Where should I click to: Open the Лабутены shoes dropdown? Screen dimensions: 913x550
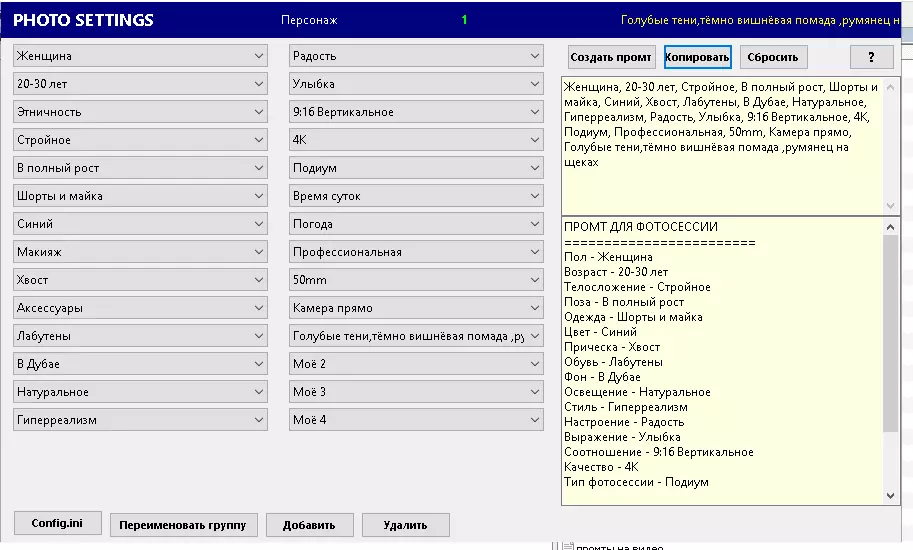pos(140,336)
